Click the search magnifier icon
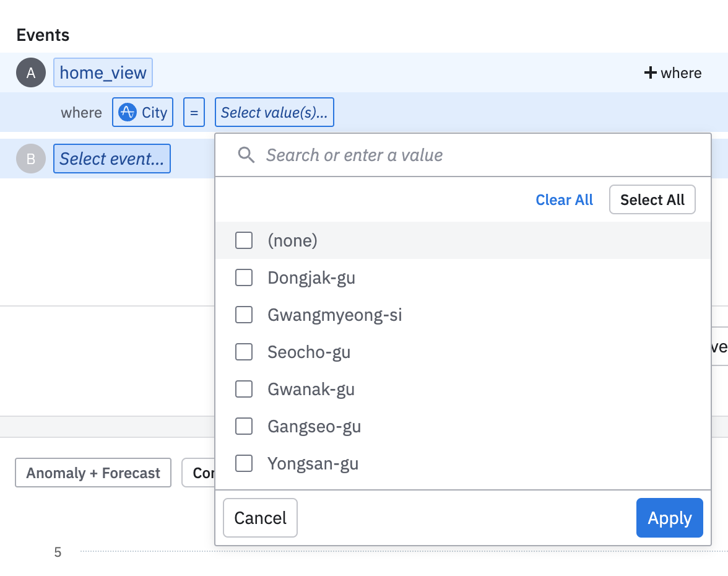This screenshot has width=728, height=576. tap(246, 155)
